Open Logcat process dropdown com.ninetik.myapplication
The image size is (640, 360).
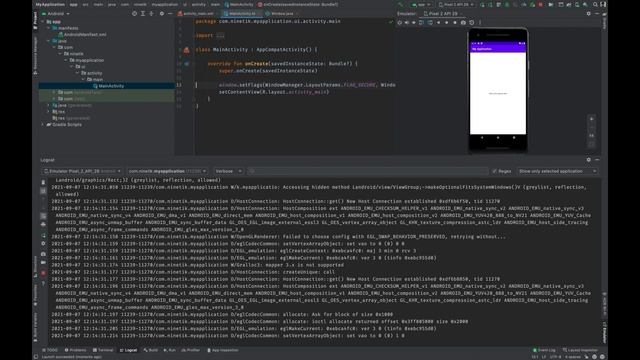tap(167, 171)
